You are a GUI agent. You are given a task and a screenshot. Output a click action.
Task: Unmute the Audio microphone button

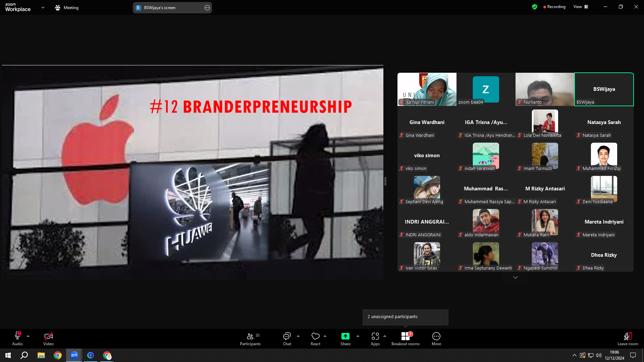17,339
